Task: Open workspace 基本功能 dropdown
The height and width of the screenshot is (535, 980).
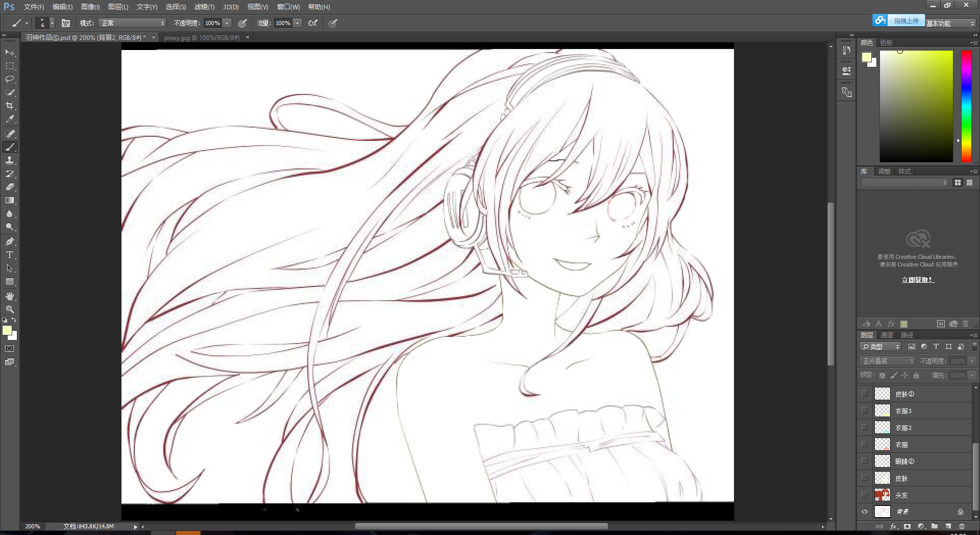Action: pyautogui.click(x=950, y=23)
